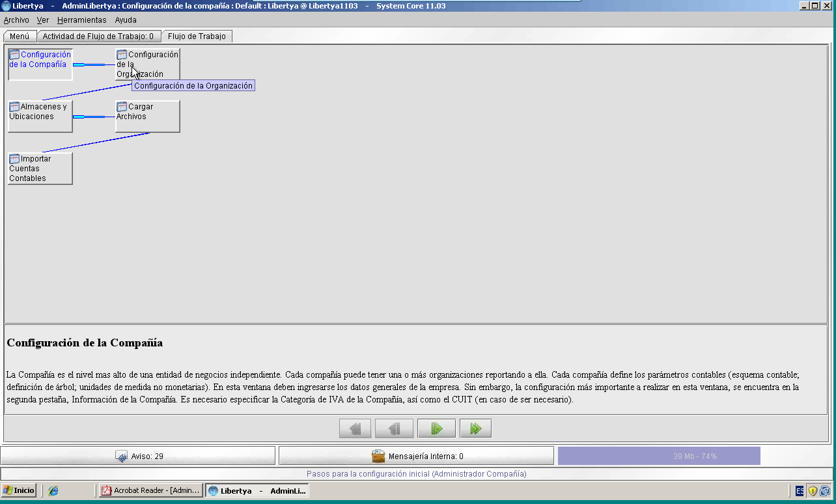
Task: Go to the first workflow step
Action: click(x=355, y=428)
